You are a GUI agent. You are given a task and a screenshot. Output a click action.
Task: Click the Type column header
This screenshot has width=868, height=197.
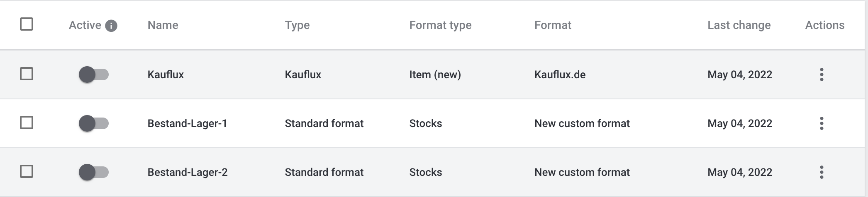point(297,25)
